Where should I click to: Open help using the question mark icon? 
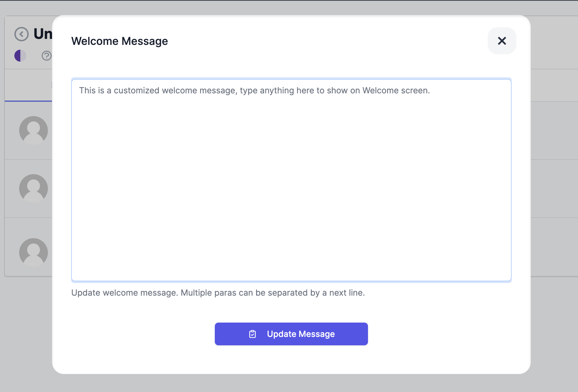click(47, 56)
